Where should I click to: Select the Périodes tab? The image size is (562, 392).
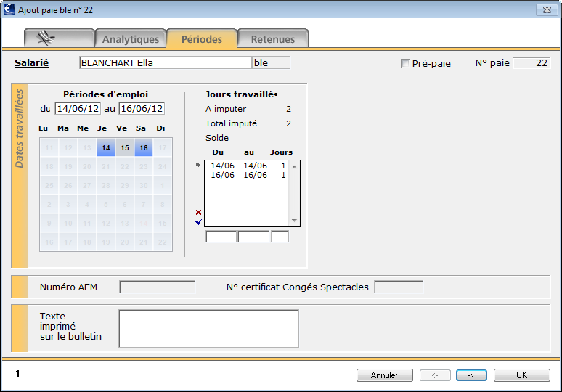click(202, 38)
